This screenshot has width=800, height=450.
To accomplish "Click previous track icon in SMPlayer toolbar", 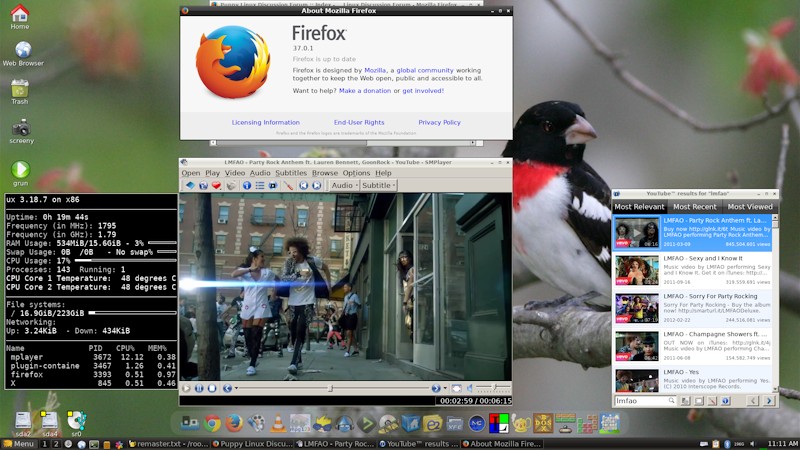I will coord(304,186).
